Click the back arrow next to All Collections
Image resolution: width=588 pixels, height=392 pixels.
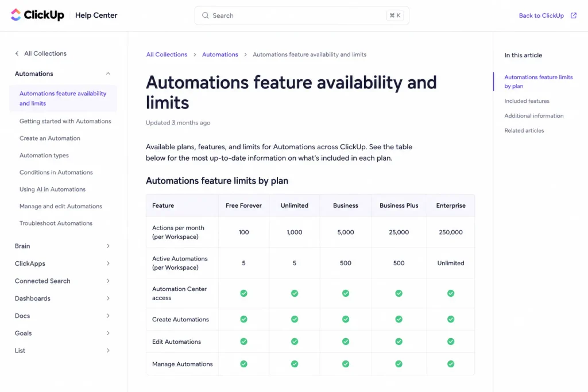(17, 53)
